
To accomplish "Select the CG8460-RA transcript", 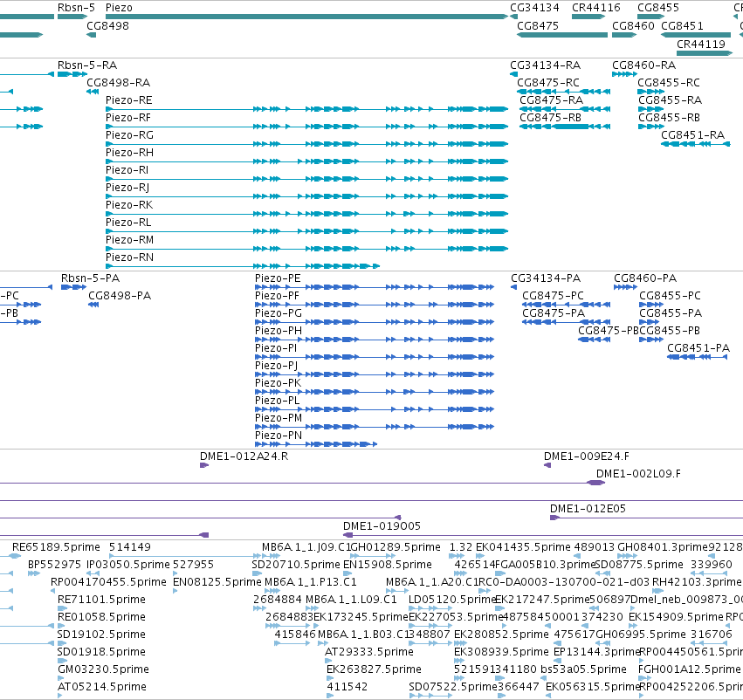I will 624,74.
